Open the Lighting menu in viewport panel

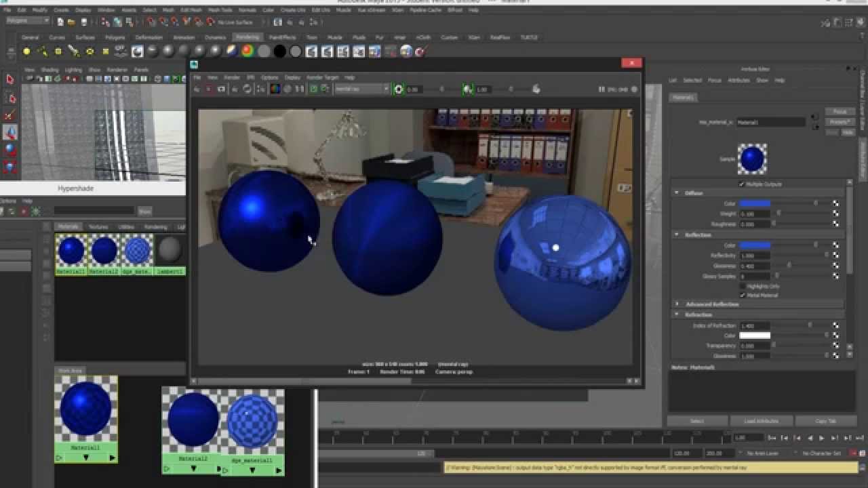point(73,70)
